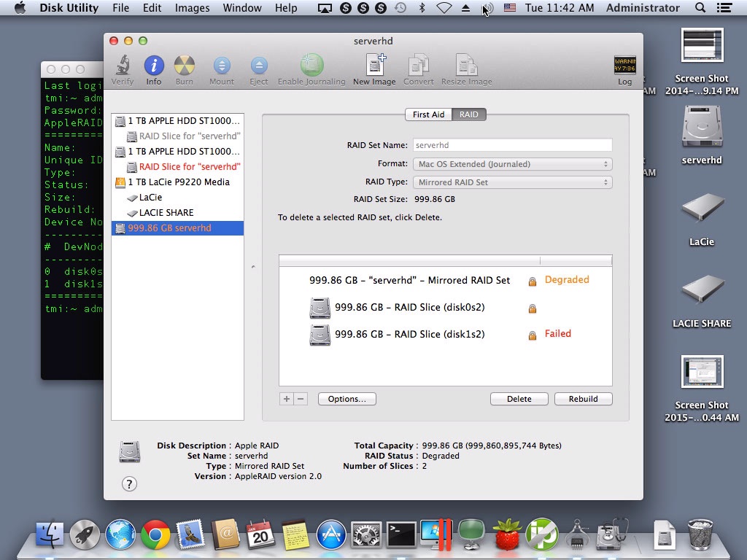This screenshot has width=747, height=560.
Task: Click lock icon beside Failed disk1s2 slice
Action: (532, 335)
